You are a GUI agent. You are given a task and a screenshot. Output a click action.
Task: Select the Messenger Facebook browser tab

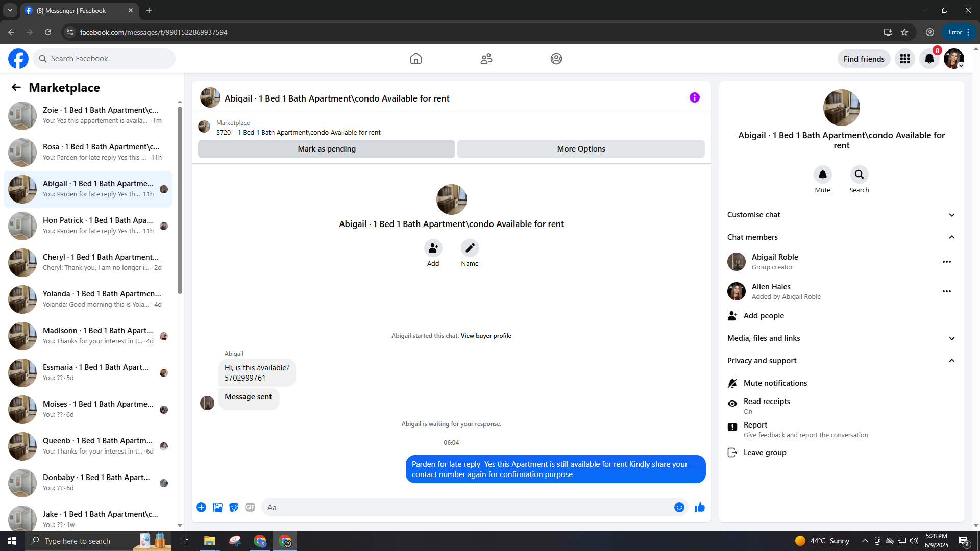(79, 10)
